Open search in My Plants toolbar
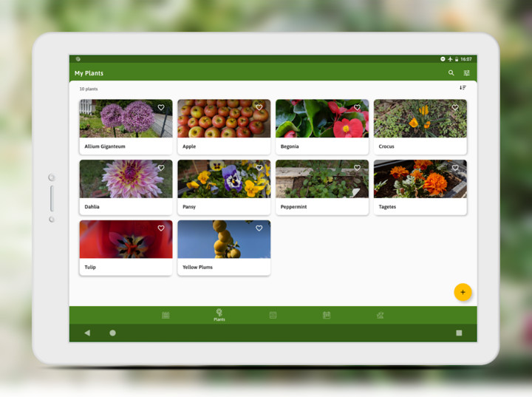 coord(451,73)
